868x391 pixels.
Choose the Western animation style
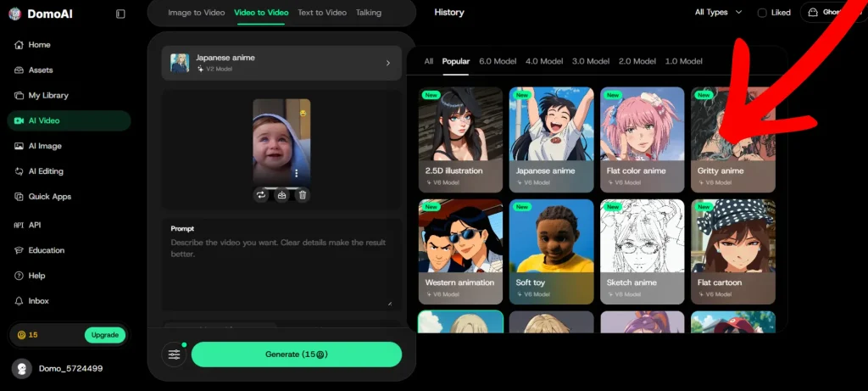coord(460,252)
